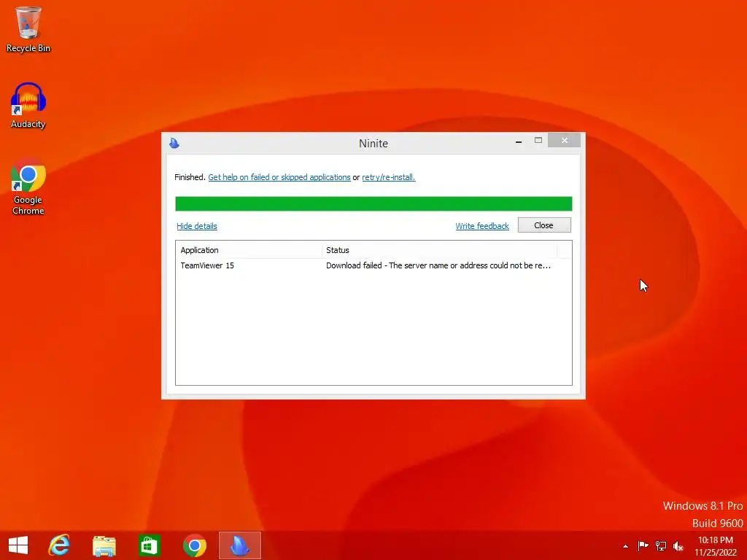The image size is (747, 560).
Task: Maximize the Ninite window
Action: (538, 141)
